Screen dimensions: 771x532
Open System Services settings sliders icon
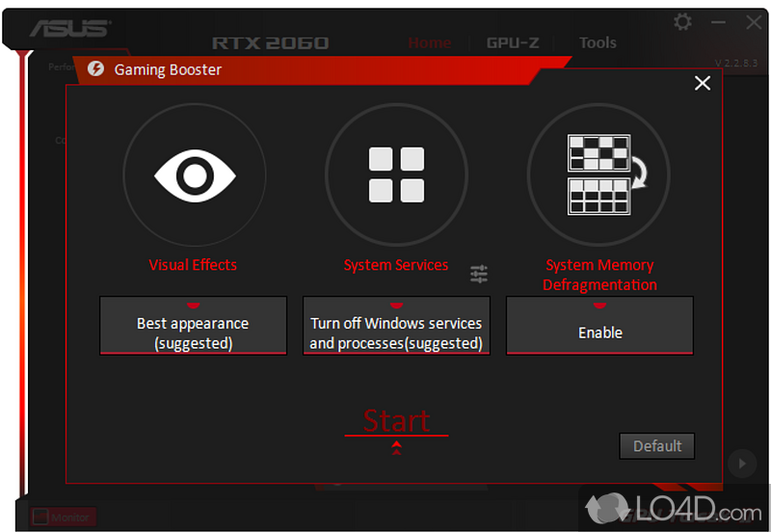click(x=478, y=274)
